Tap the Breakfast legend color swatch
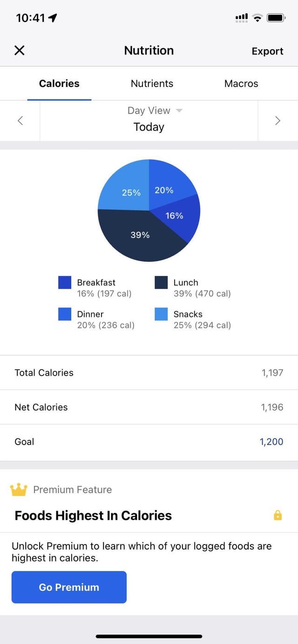The height and width of the screenshot is (644, 298). (x=65, y=282)
